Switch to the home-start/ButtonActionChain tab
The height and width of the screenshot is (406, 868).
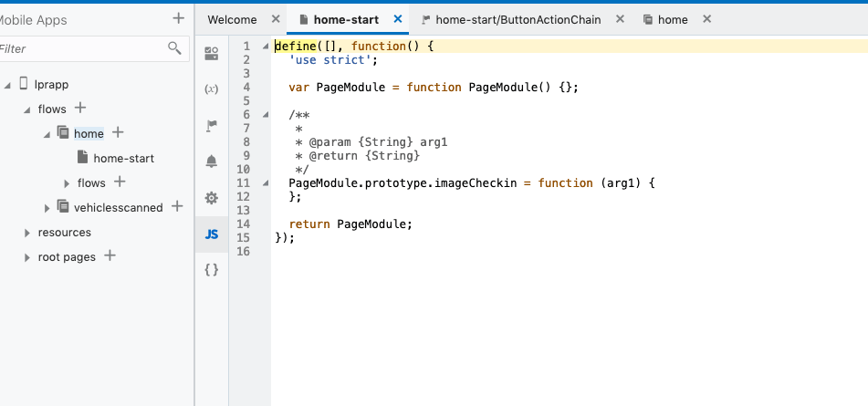(x=518, y=19)
